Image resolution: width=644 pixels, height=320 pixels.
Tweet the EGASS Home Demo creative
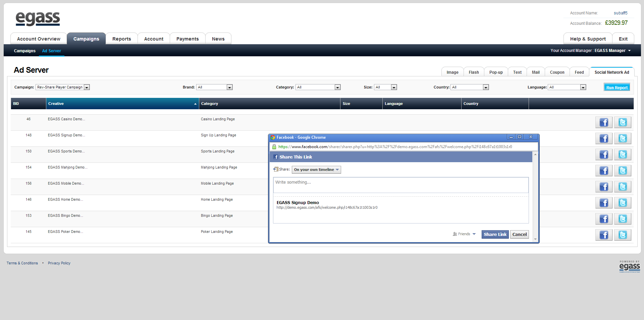click(x=623, y=203)
